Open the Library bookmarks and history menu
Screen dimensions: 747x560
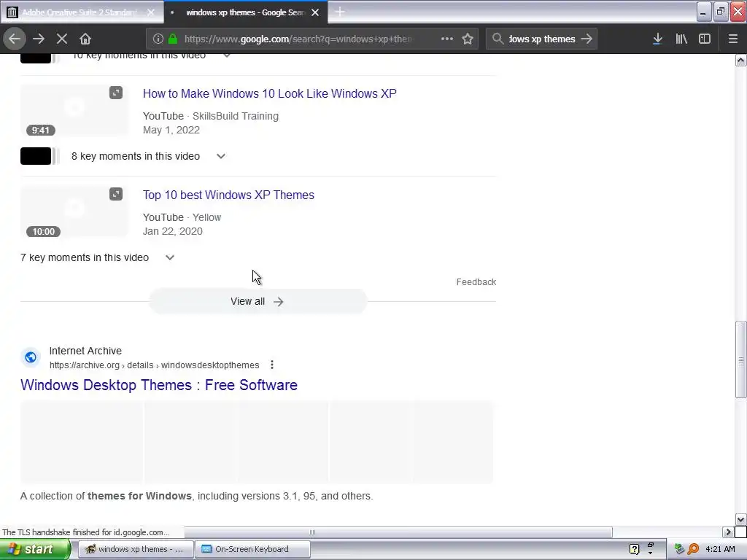click(681, 39)
